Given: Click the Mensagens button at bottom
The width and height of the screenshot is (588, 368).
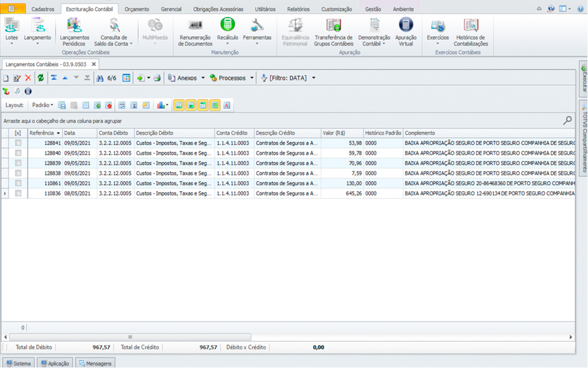Looking at the screenshot, I should tap(95, 363).
